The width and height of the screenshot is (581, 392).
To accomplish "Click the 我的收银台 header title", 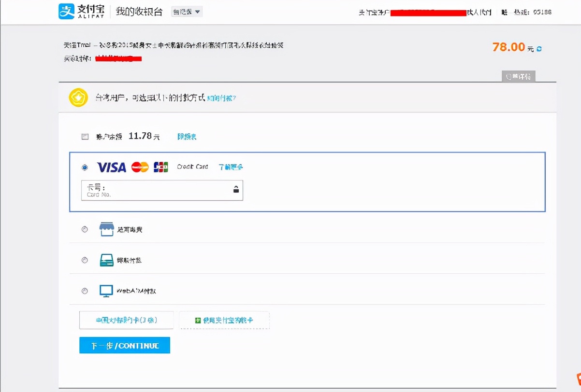I will 140,10.
